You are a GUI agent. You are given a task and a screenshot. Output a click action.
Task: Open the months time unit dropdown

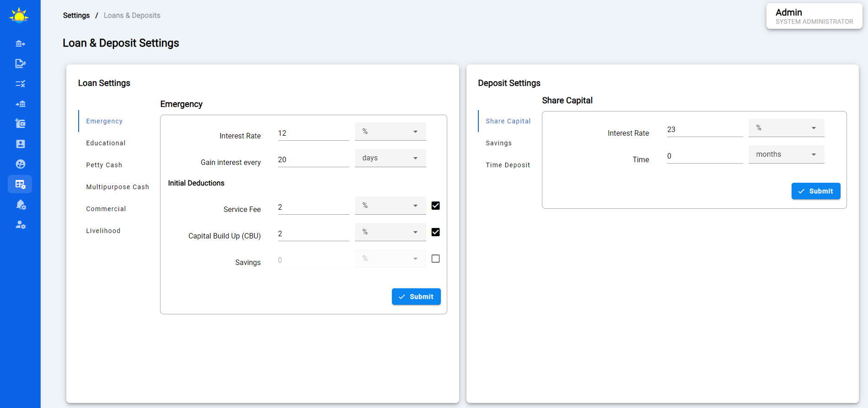(787, 154)
